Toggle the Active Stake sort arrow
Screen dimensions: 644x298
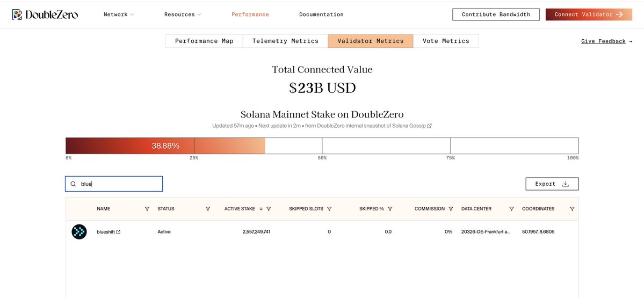click(261, 209)
